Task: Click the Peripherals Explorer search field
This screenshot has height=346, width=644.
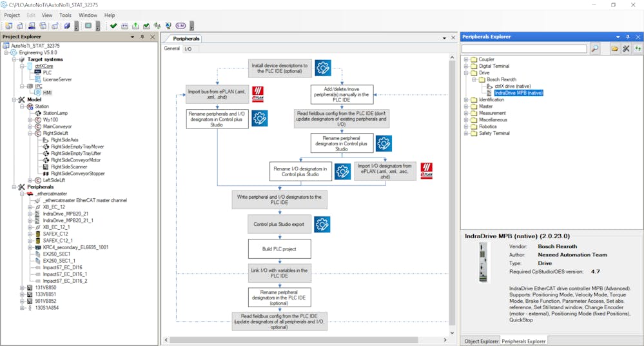Action: point(524,48)
